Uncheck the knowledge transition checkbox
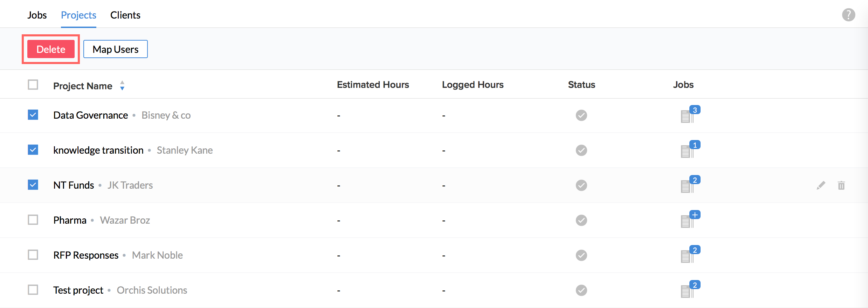The height and width of the screenshot is (308, 868). [x=33, y=150]
